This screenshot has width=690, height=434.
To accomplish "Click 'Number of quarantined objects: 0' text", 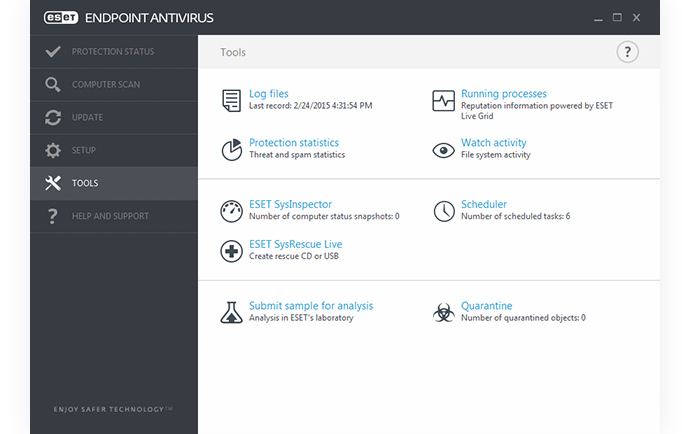I will [x=523, y=318].
